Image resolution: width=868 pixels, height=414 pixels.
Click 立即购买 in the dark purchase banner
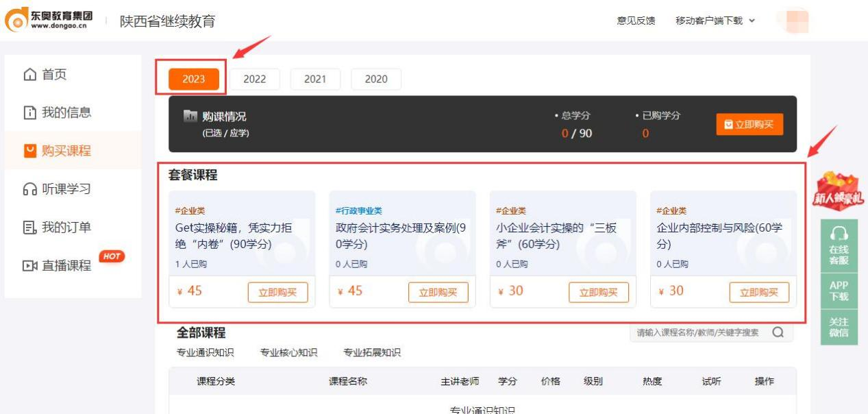pos(749,123)
